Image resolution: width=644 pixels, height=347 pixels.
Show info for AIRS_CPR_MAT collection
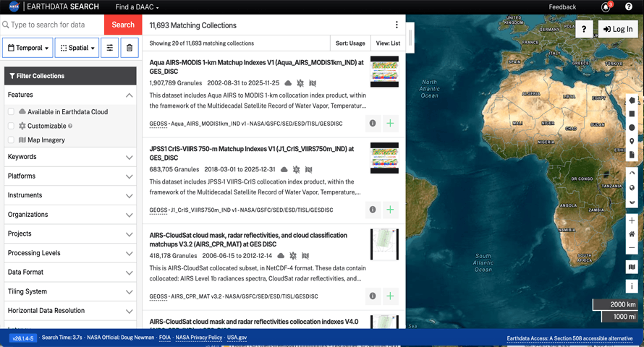tap(373, 296)
